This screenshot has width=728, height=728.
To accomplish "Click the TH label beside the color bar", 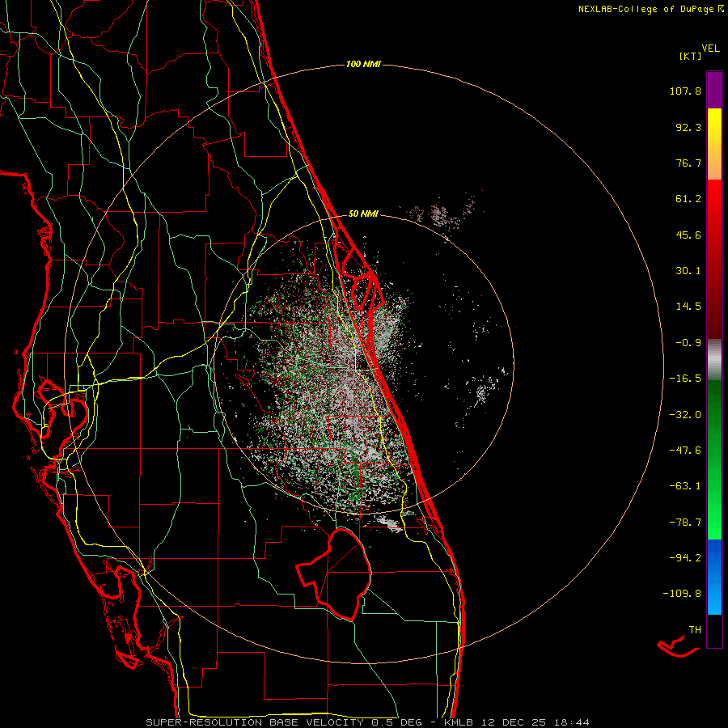I will tap(694, 629).
